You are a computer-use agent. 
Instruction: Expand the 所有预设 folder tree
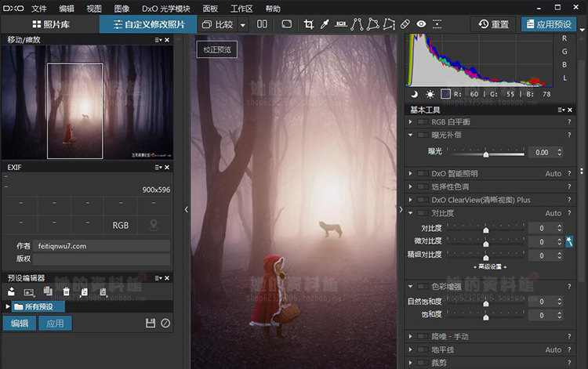(x=8, y=306)
